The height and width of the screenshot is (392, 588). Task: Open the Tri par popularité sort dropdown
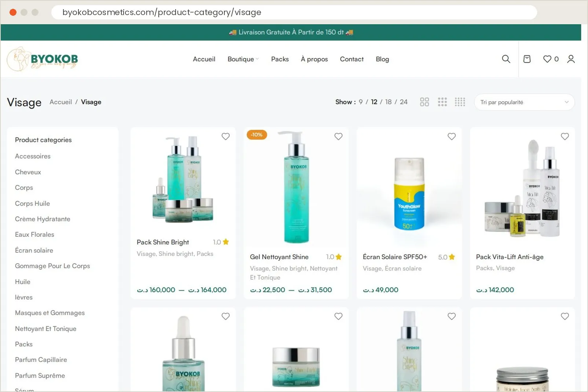[525, 102]
